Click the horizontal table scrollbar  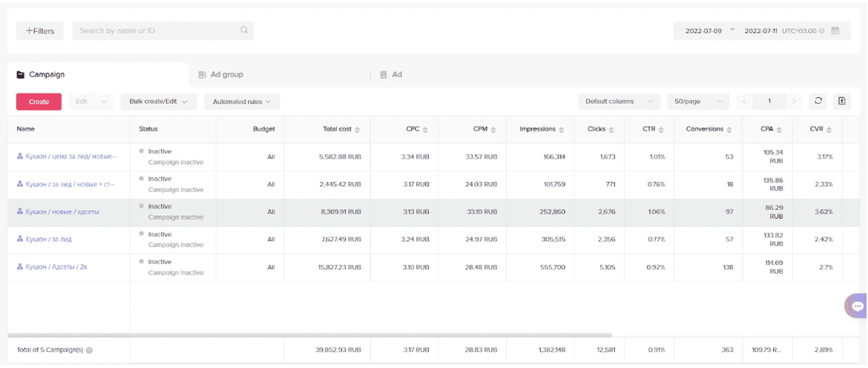click(310, 335)
